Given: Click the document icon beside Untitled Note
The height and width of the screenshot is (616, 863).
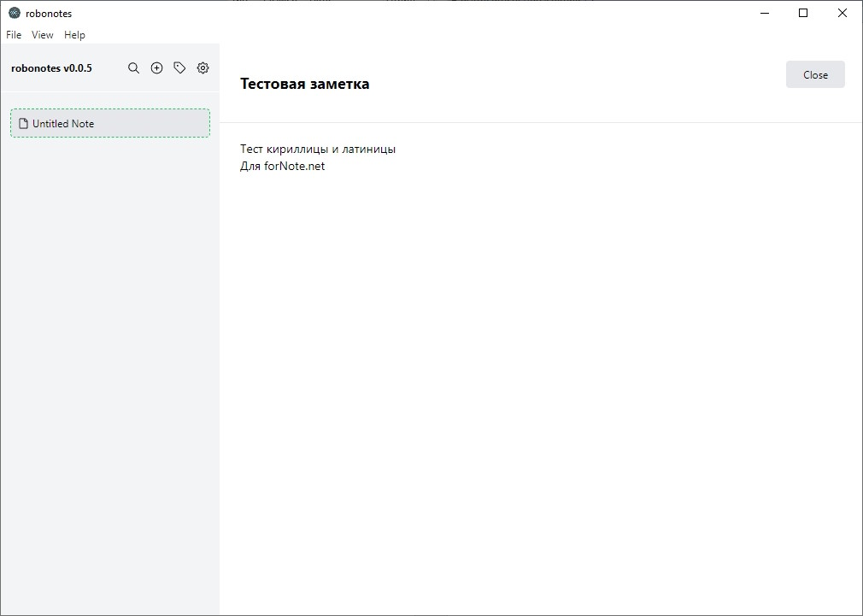Looking at the screenshot, I should (x=23, y=124).
